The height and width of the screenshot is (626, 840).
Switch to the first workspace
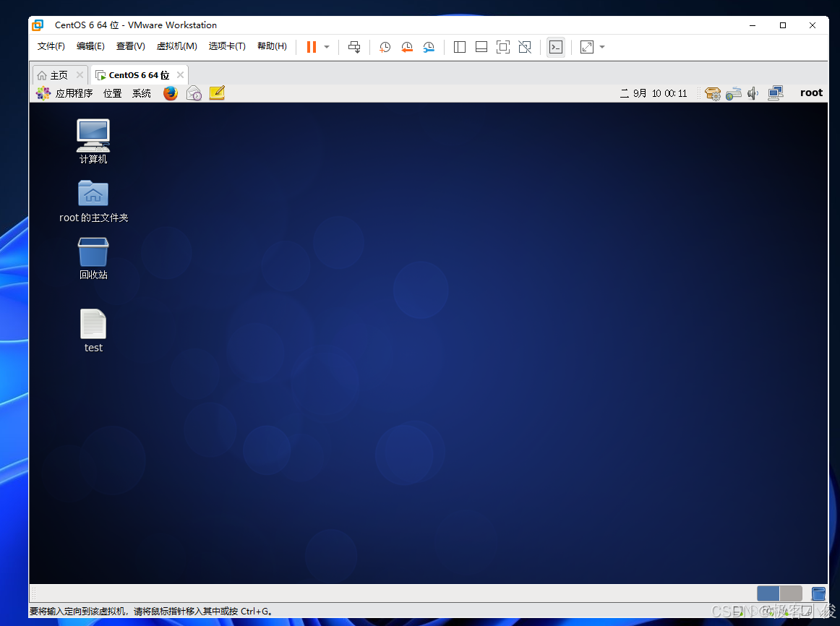point(768,593)
